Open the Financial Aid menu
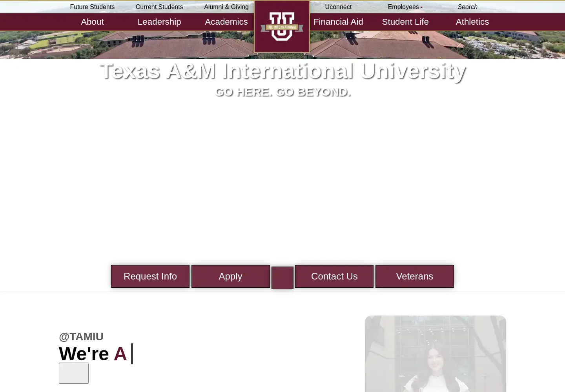 pyautogui.click(x=338, y=22)
